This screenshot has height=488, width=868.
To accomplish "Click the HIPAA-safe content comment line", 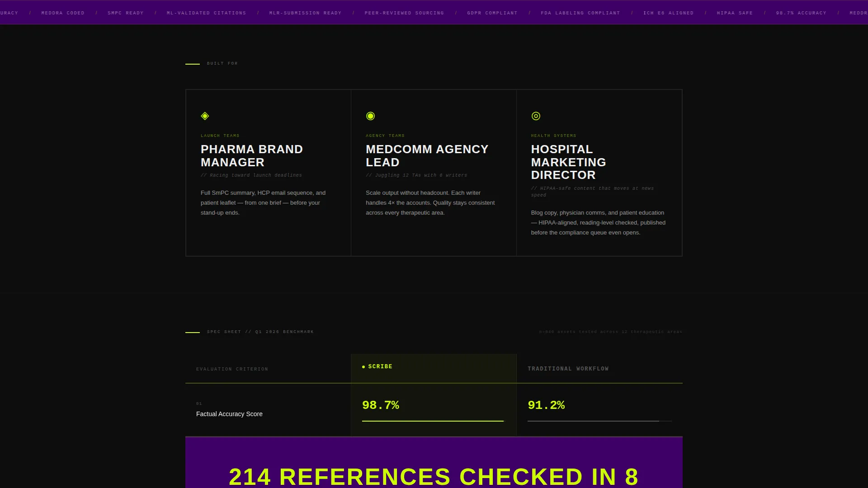I will click(x=592, y=192).
